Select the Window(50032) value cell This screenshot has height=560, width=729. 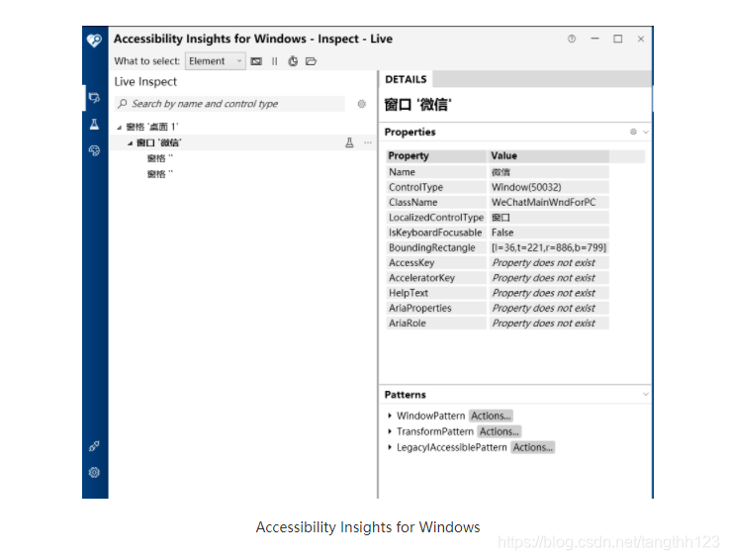click(549, 187)
